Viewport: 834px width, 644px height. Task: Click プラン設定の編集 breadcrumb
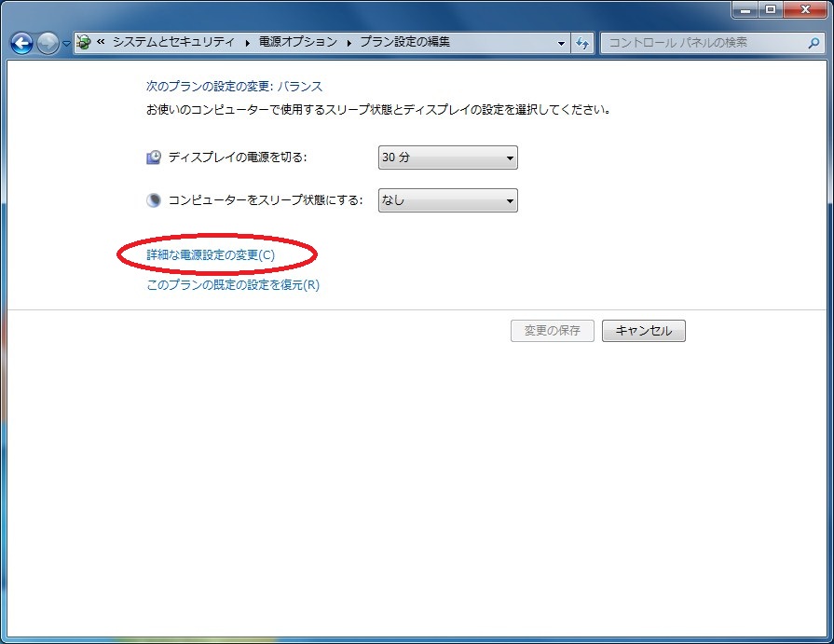(x=404, y=42)
